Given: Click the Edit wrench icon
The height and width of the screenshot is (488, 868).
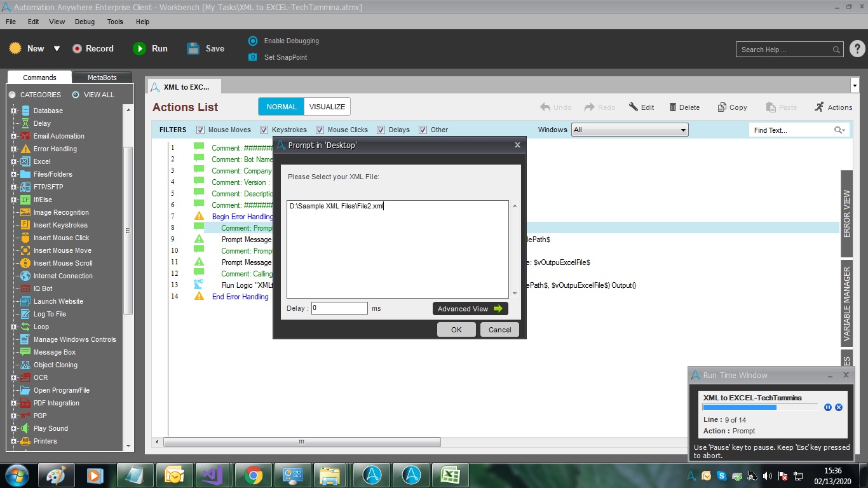Looking at the screenshot, I should click(634, 107).
